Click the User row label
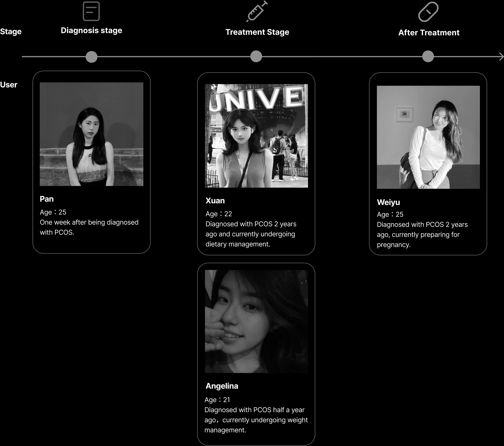Viewport: 504px width, 446px height. click(x=9, y=85)
